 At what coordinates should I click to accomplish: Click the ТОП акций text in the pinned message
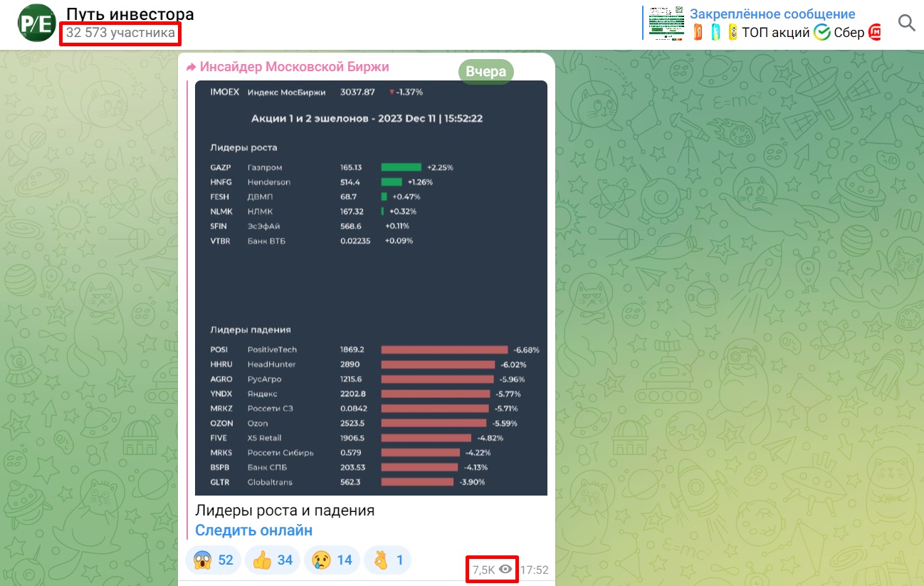[x=776, y=32]
